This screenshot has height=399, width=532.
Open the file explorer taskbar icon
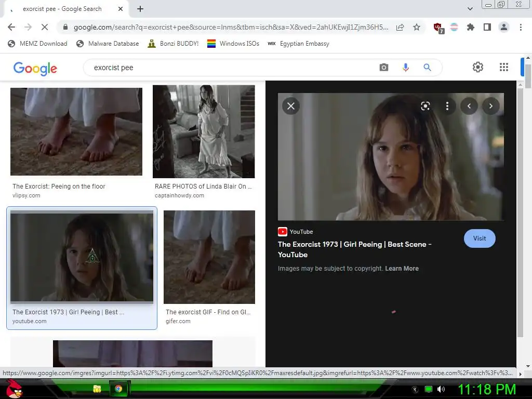(x=97, y=389)
